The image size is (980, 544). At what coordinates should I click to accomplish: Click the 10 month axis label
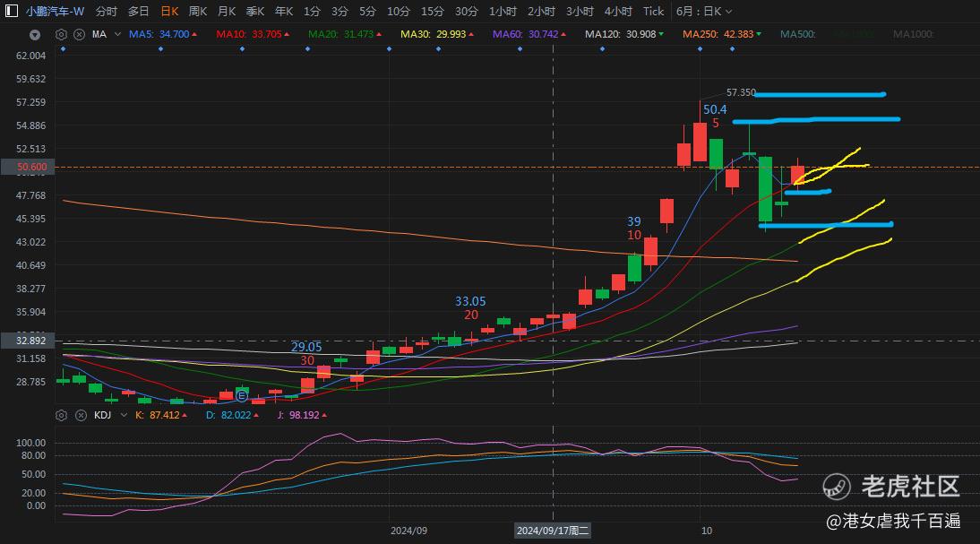coord(706,531)
